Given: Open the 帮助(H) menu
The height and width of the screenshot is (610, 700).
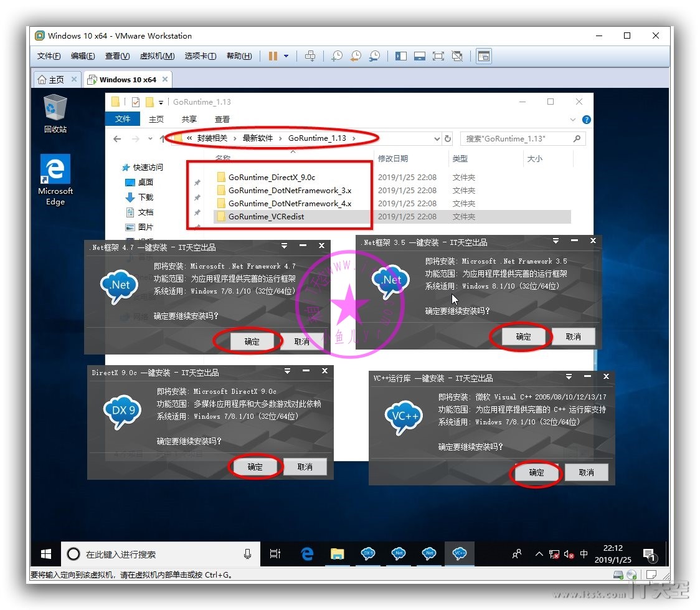Looking at the screenshot, I should (x=239, y=56).
